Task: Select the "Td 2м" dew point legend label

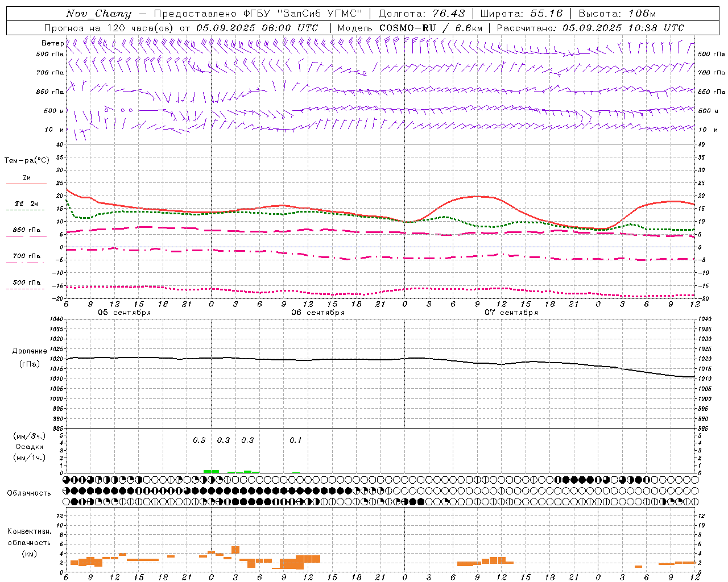Action: pyautogui.click(x=26, y=203)
